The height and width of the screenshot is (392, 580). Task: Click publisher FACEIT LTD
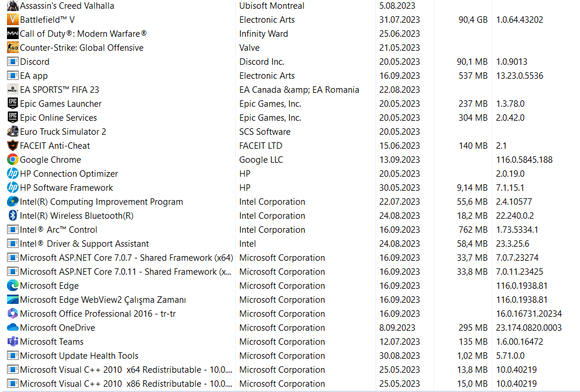coord(260,146)
